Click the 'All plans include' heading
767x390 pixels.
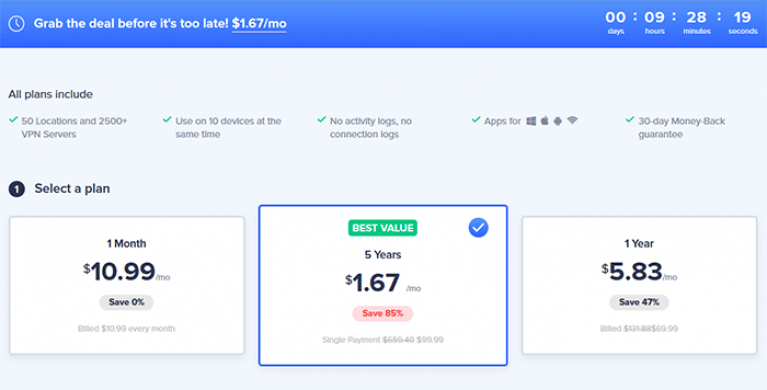click(x=50, y=94)
